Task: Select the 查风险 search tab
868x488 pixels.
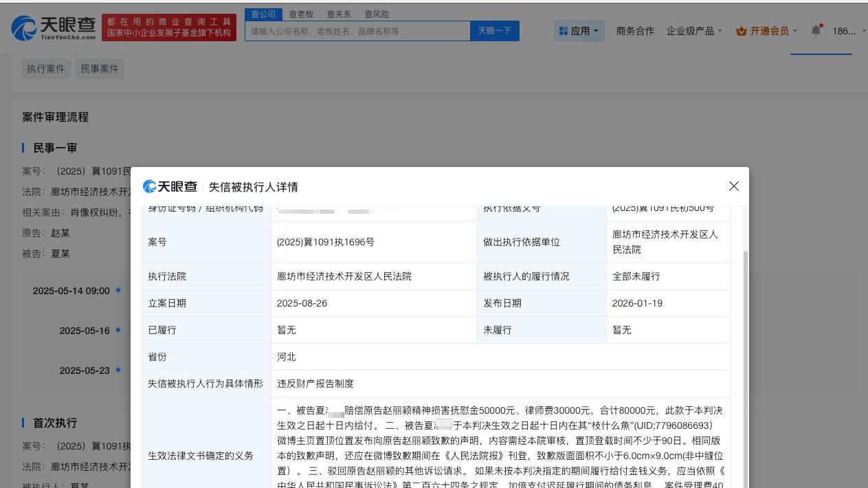Action: pos(377,14)
